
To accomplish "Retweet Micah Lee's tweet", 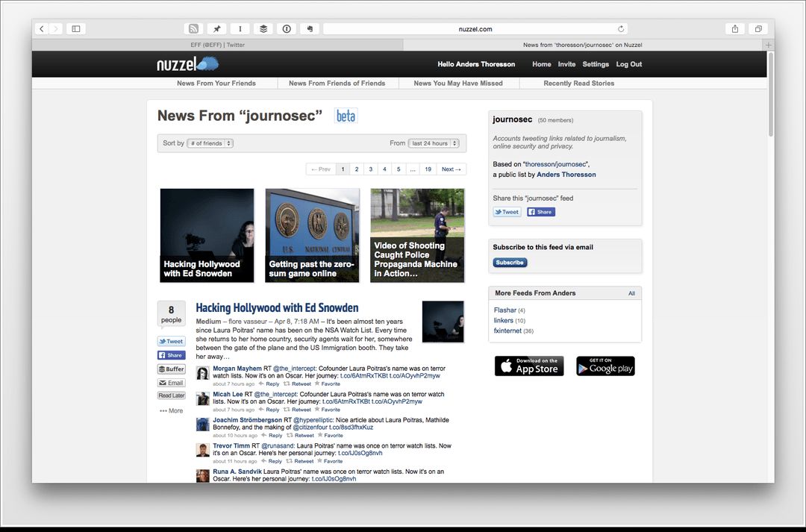I will click(x=298, y=410).
